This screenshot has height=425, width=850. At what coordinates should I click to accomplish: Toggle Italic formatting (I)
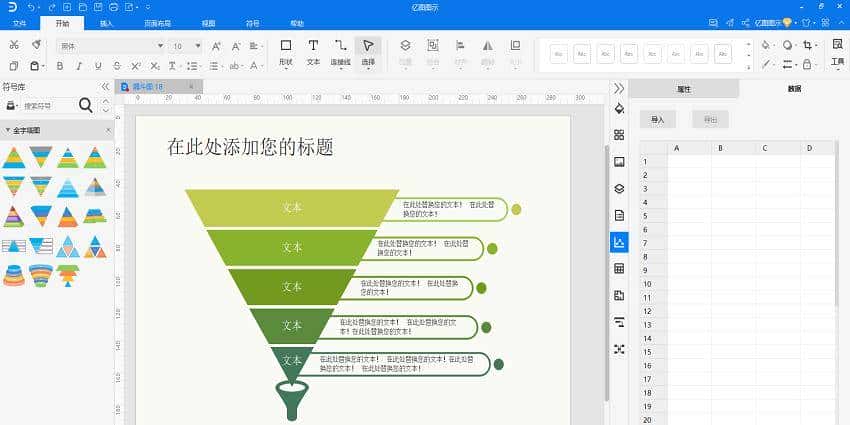coord(79,66)
